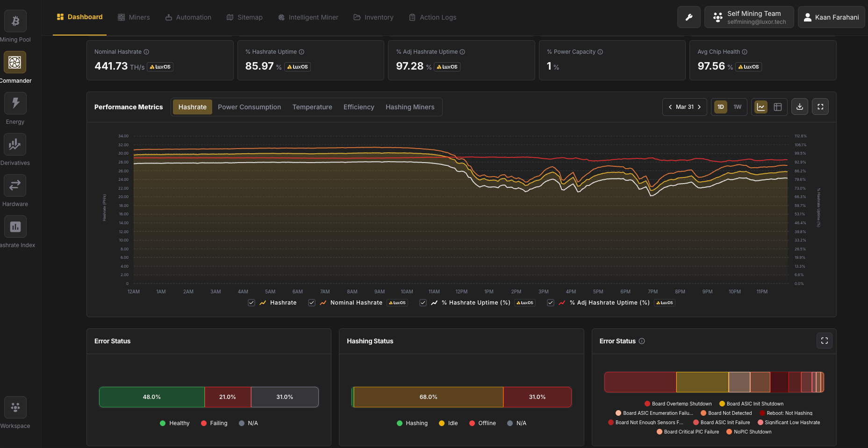
Task: Toggle off Nominal Hashrate in the chart legend
Action: 311,303
